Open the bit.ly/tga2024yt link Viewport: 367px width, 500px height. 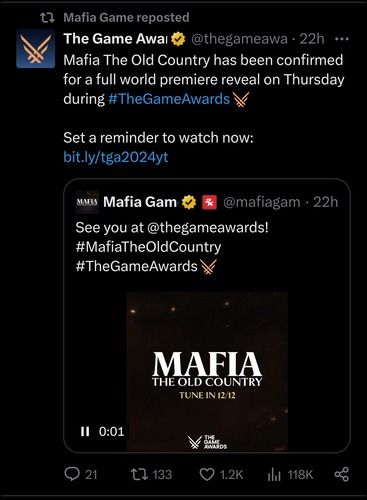pyautogui.click(x=116, y=157)
